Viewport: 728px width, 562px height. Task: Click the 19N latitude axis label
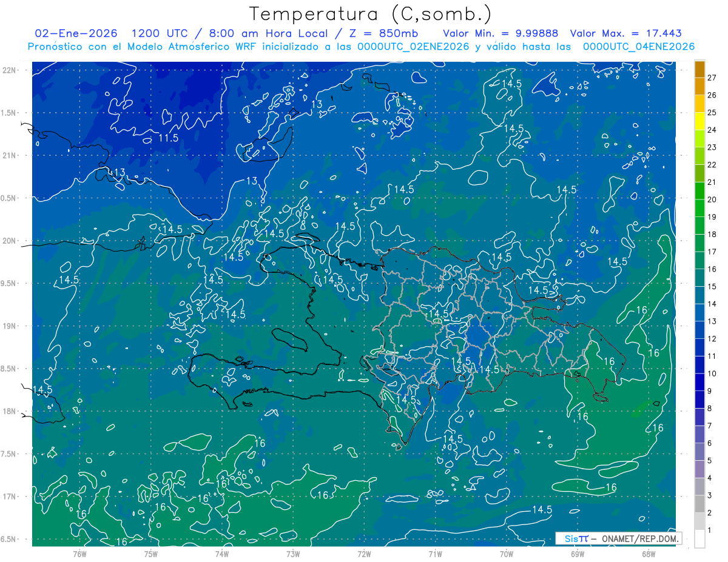tap(10, 326)
